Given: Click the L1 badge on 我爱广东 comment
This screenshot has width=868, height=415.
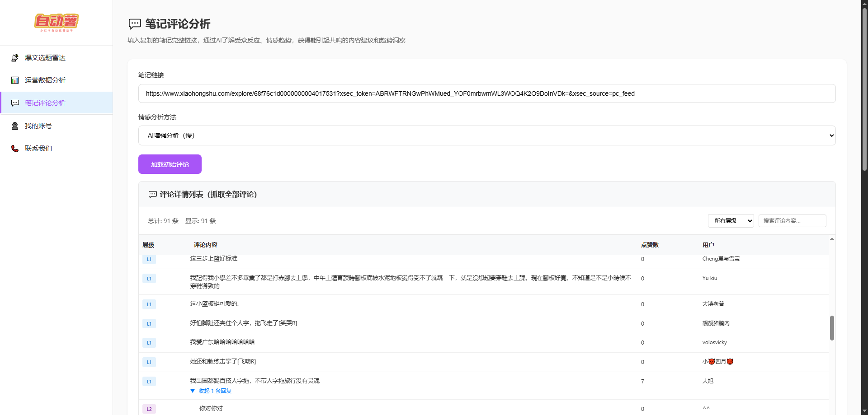Looking at the screenshot, I should click(149, 343).
